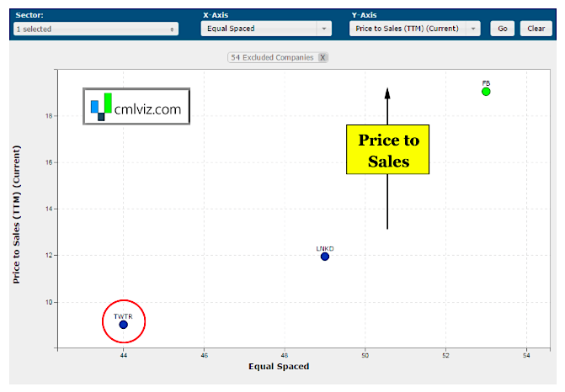Click the Equal Spaced x-axis title

(279, 367)
